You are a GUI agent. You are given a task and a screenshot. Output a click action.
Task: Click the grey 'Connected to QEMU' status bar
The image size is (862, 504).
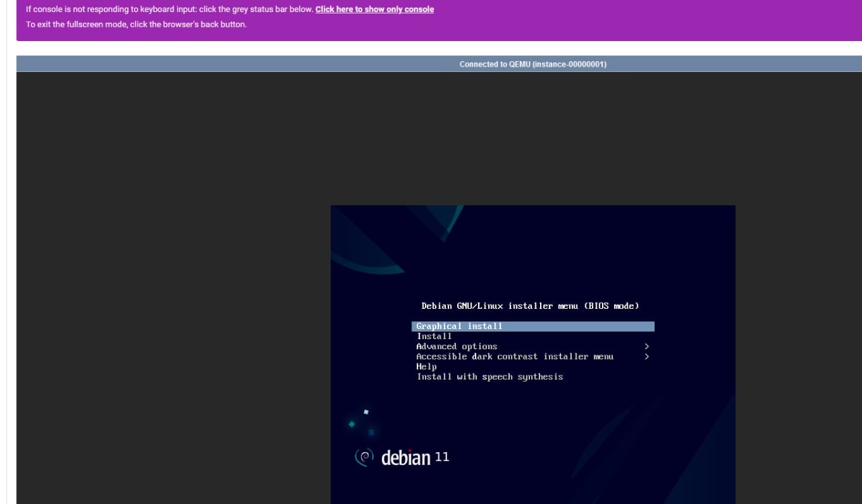point(439,64)
